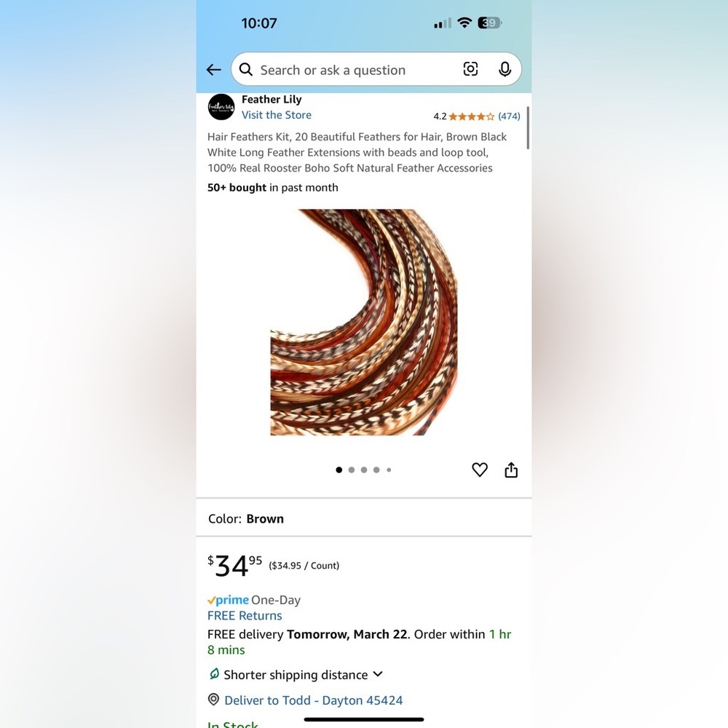Tap the magnifying glass search icon

(x=245, y=70)
